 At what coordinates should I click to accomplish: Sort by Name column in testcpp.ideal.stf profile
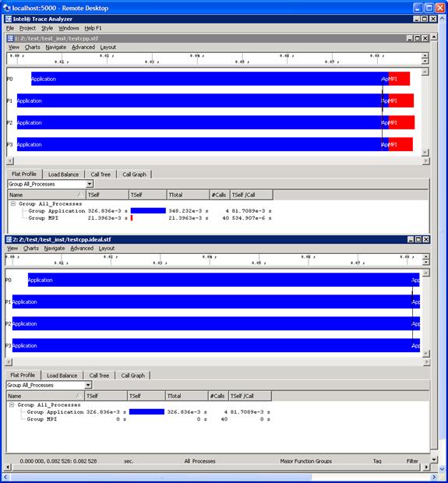[45, 396]
